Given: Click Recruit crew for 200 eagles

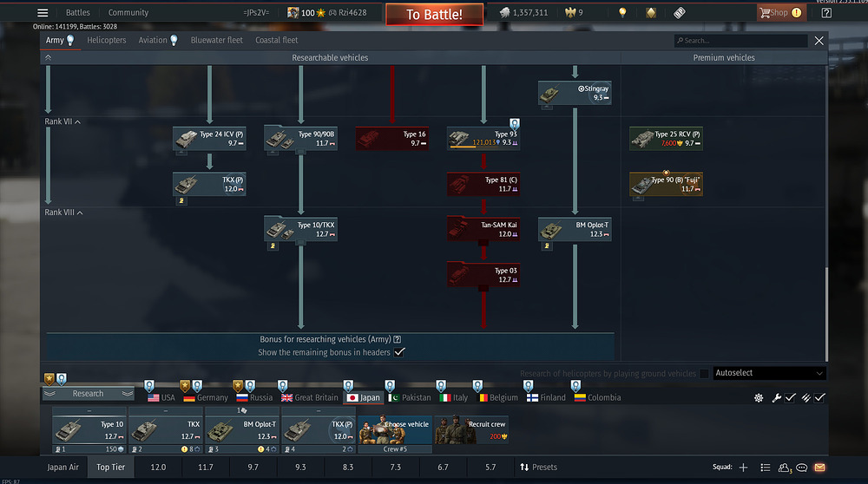Looking at the screenshot, I should [x=471, y=430].
